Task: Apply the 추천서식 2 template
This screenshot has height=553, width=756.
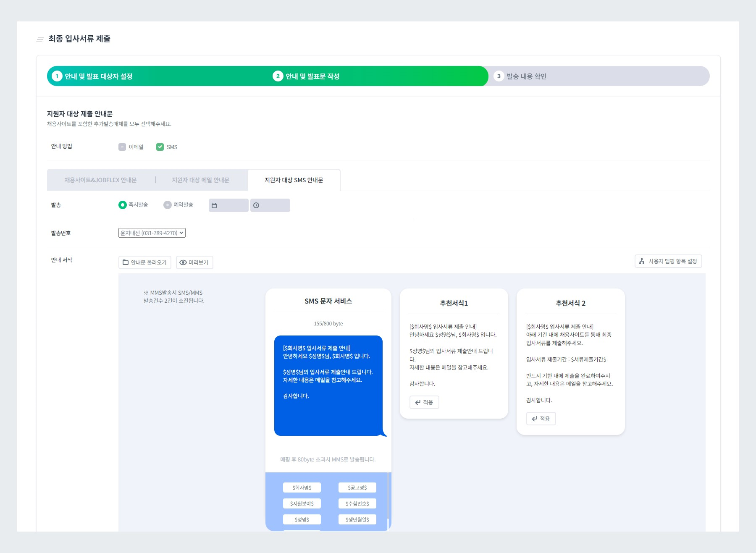Action: tap(541, 419)
